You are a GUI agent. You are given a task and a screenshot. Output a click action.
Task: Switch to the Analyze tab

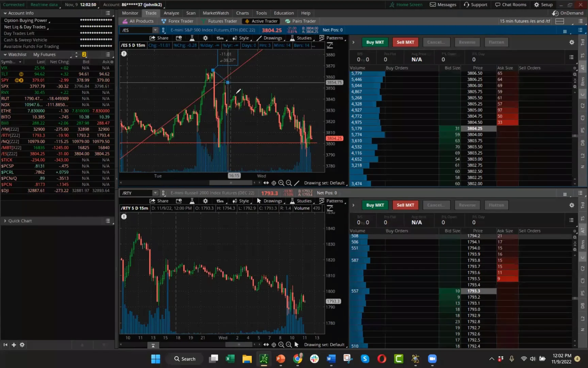pyautogui.click(x=171, y=13)
